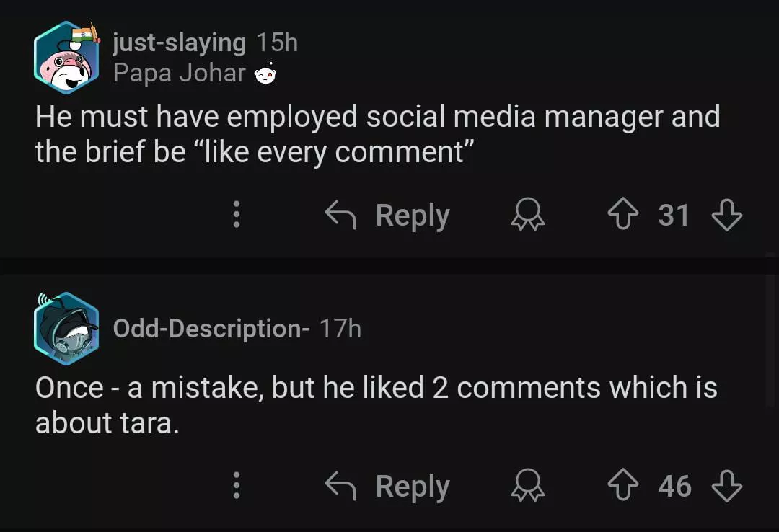Click reply arrow icon under first comment
779x532 pixels.
click(x=340, y=214)
